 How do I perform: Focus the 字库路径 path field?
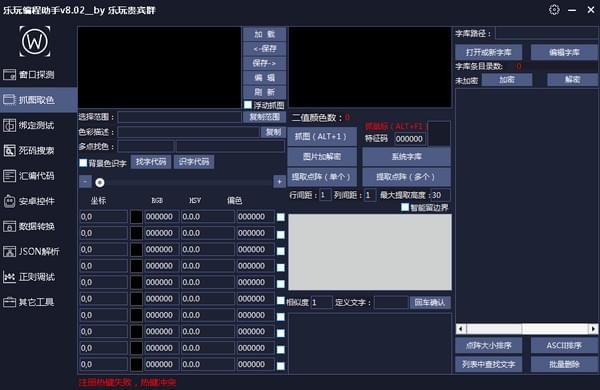[x=546, y=33]
